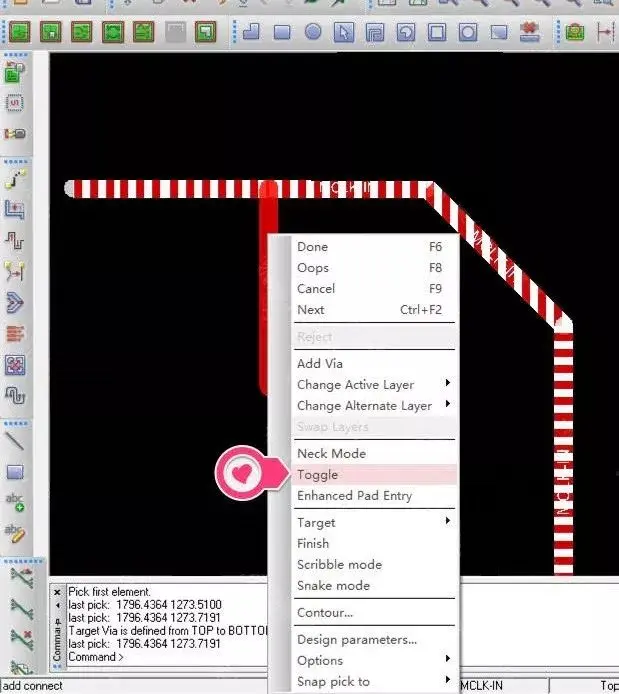The width and height of the screenshot is (619, 694).
Task: Select the shape add circle tool icon
Action: [313, 32]
